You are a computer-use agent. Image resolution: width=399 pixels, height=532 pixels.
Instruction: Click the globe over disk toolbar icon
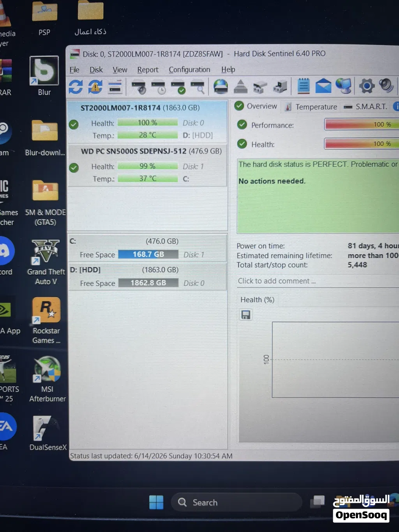point(221,87)
